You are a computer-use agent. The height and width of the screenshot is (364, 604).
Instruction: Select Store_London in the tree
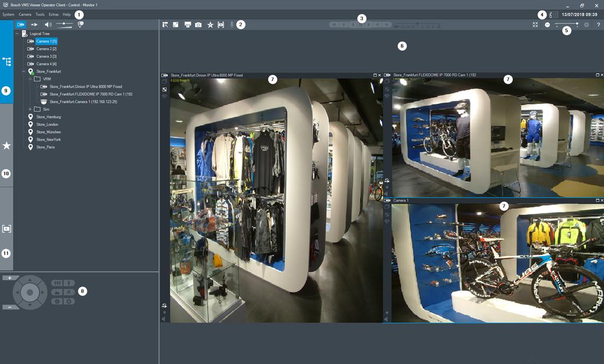(x=47, y=125)
